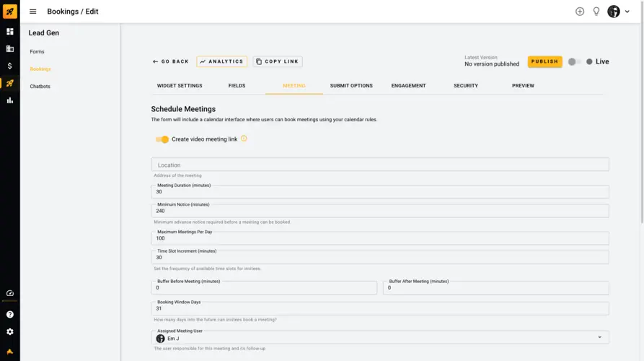644x361 pixels.
Task: Click the Go Back button
Action: click(x=170, y=61)
